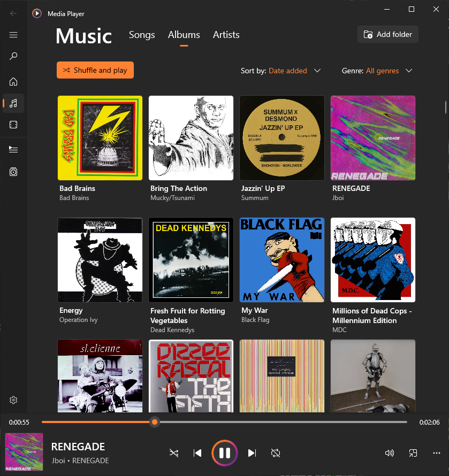Click the 'Energy' album title
The image size is (449, 476).
(x=71, y=311)
